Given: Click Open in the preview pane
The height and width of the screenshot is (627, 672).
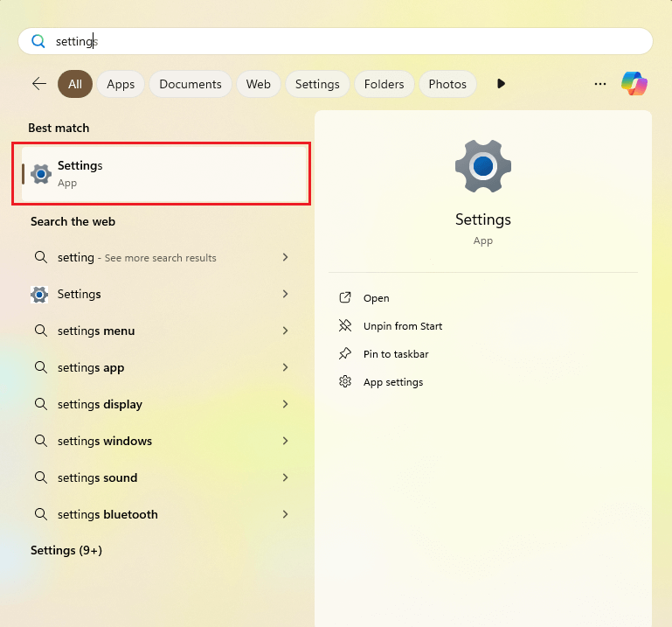Looking at the screenshot, I should point(377,298).
